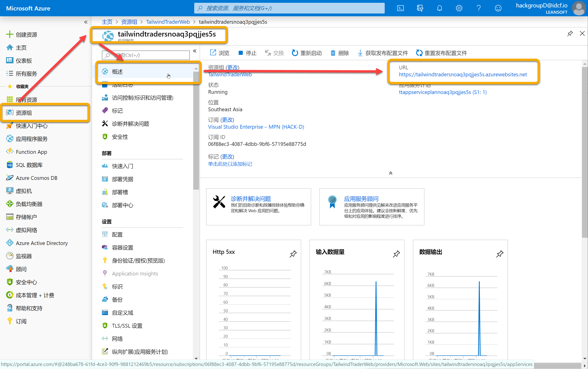Click 单击此处以添加标记 link
Viewport: 588px width, 369px height.
click(x=230, y=164)
